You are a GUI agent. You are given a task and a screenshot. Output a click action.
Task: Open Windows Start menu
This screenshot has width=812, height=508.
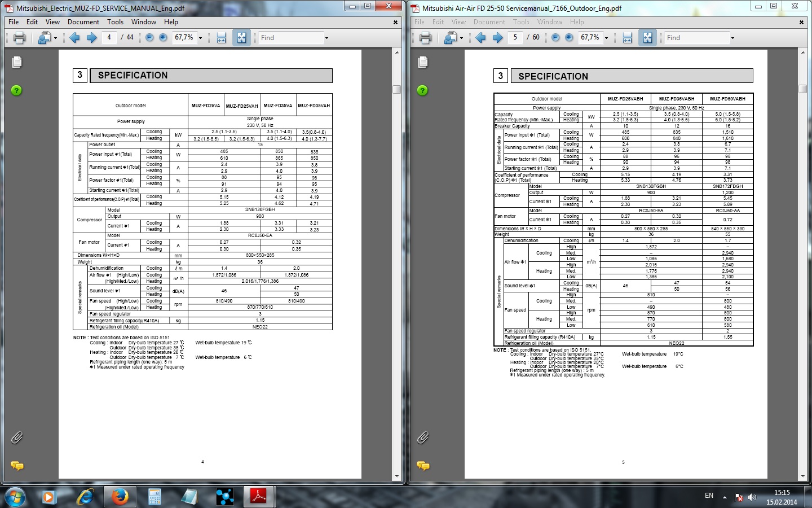(x=15, y=497)
